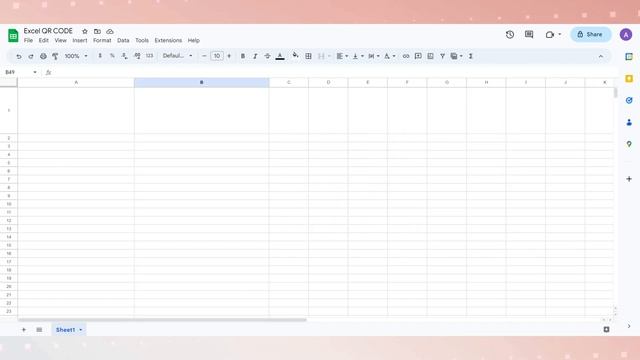The image size is (640, 360).
Task: Move the document using the folder icon
Action: click(x=97, y=31)
